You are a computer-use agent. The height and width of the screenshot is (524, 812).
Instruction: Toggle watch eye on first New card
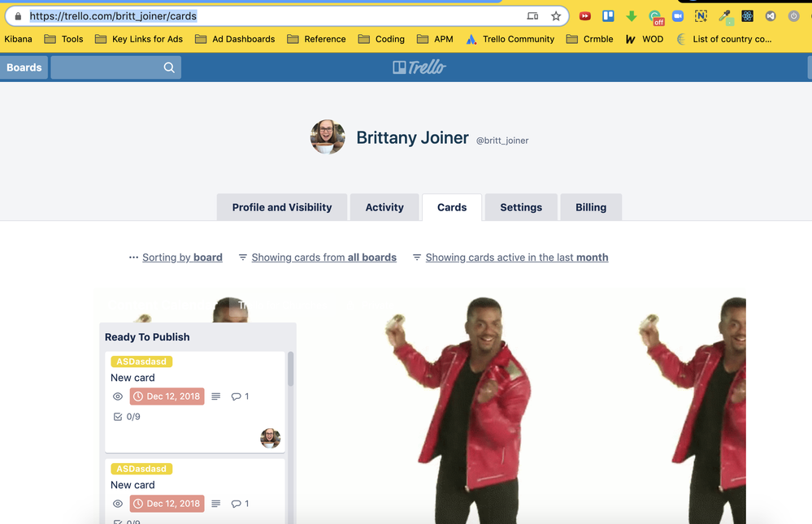click(x=118, y=396)
